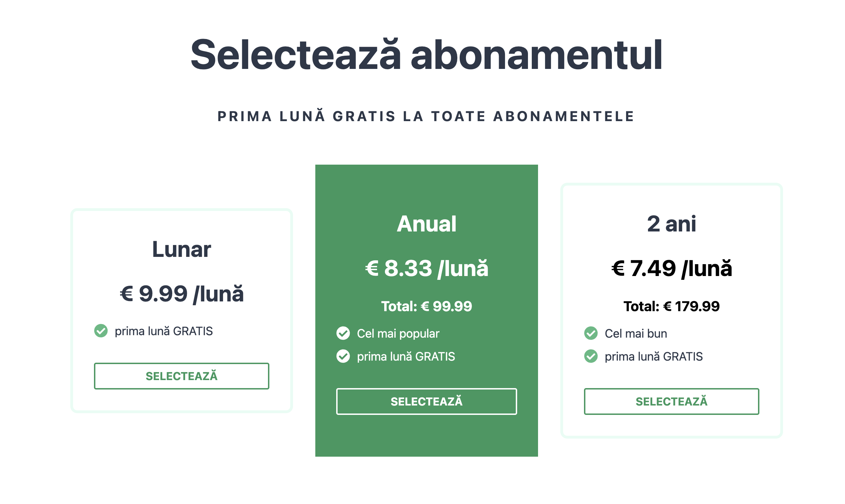Click the Total: € 99.99 text in Anual card
The width and height of the screenshot is (845, 504).
pos(427,307)
